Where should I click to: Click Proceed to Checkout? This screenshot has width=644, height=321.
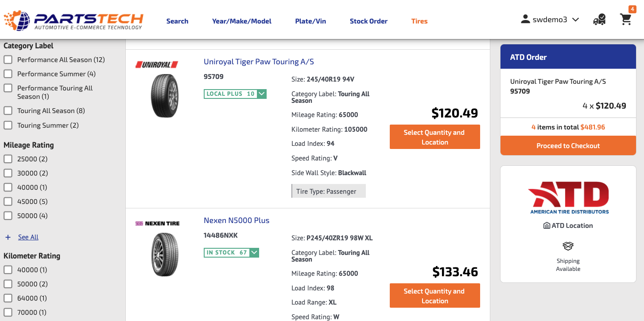pyautogui.click(x=568, y=146)
